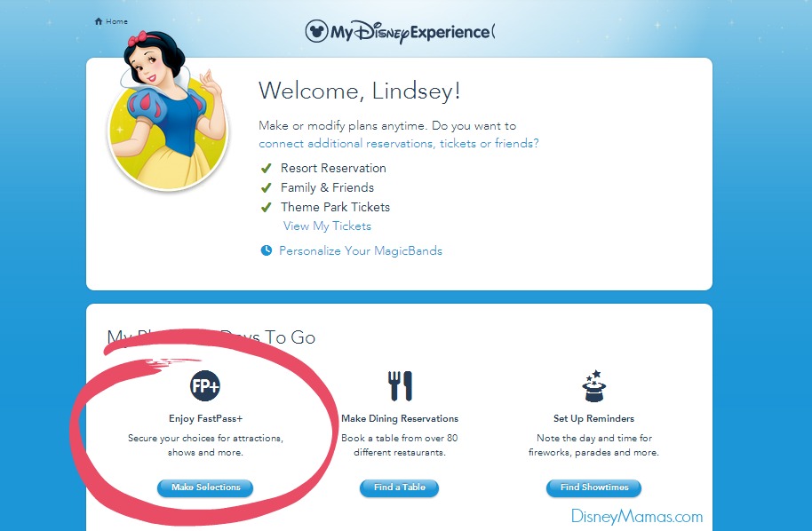This screenshot has height=531, width=812.
Task: Click the clock icon beside Personalize MagicBands
Action: [x=267, y=250]
